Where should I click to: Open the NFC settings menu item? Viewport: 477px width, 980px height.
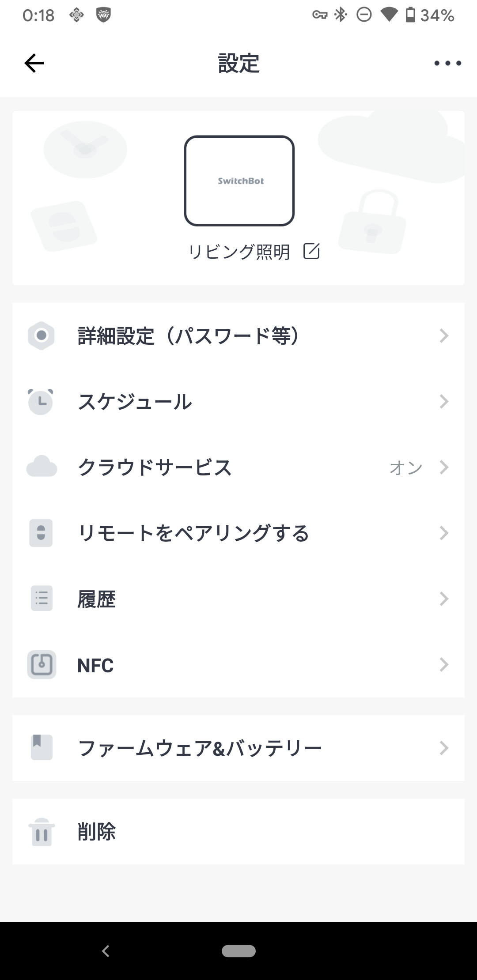click(x=95, y=665)
